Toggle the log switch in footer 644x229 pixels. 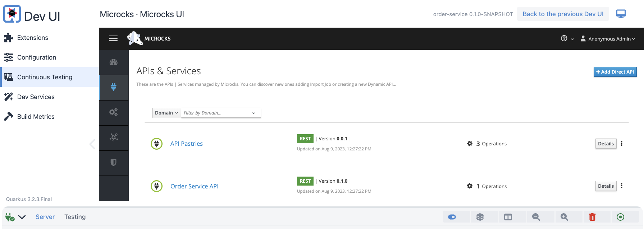(452, 217)
